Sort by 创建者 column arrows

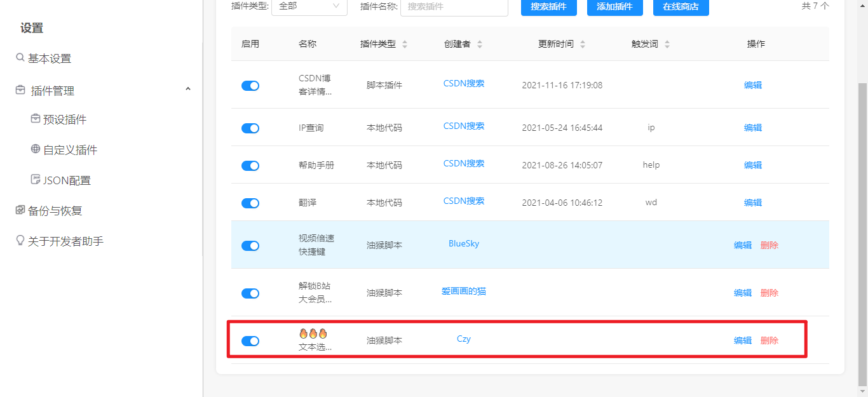(480, 44)
